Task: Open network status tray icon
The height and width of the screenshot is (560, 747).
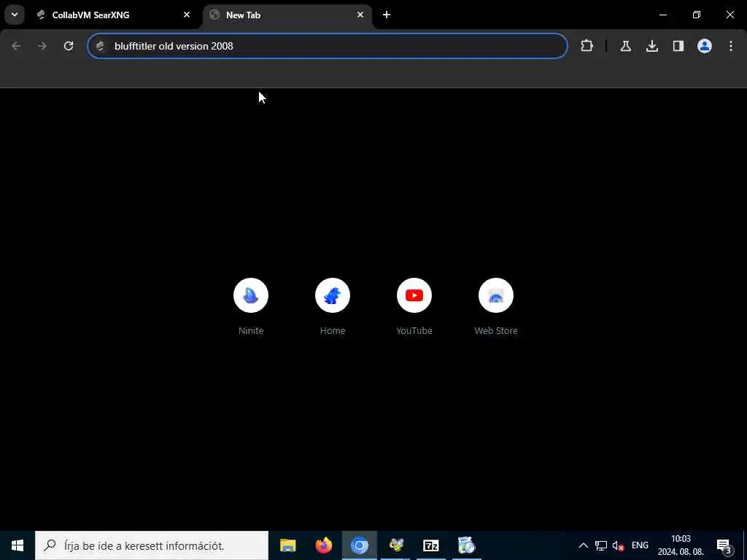Action: pyautogui.click(x=601, y=545)
